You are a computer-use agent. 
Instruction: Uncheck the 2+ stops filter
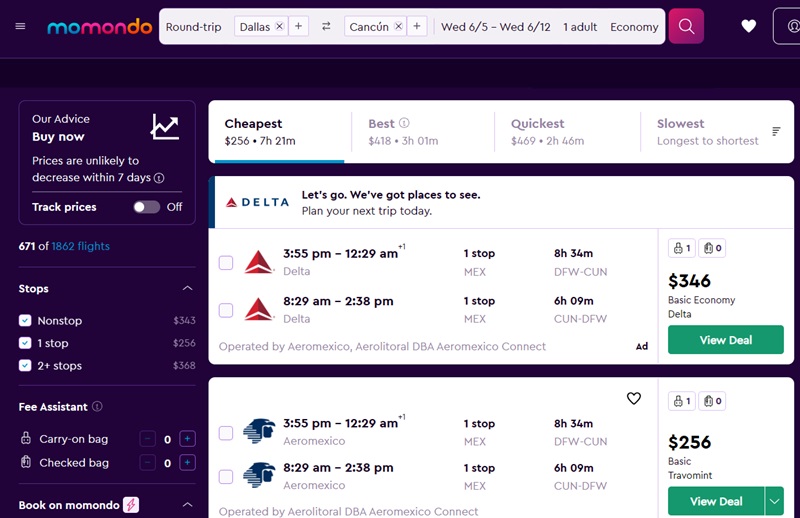pos(25,365)
